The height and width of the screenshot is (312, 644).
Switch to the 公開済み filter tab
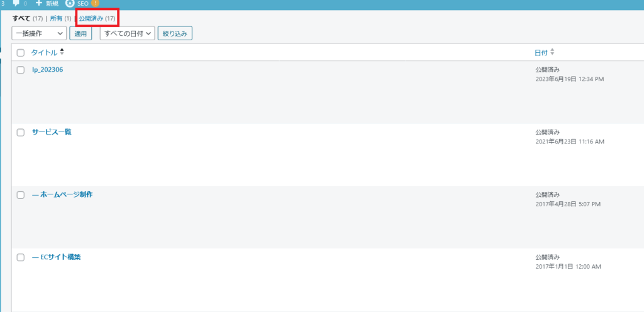tap(91, 18)
